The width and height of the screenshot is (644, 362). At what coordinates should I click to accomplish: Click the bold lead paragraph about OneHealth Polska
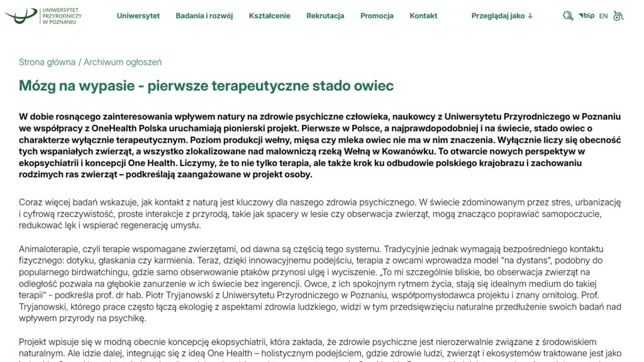click(321, 145)
